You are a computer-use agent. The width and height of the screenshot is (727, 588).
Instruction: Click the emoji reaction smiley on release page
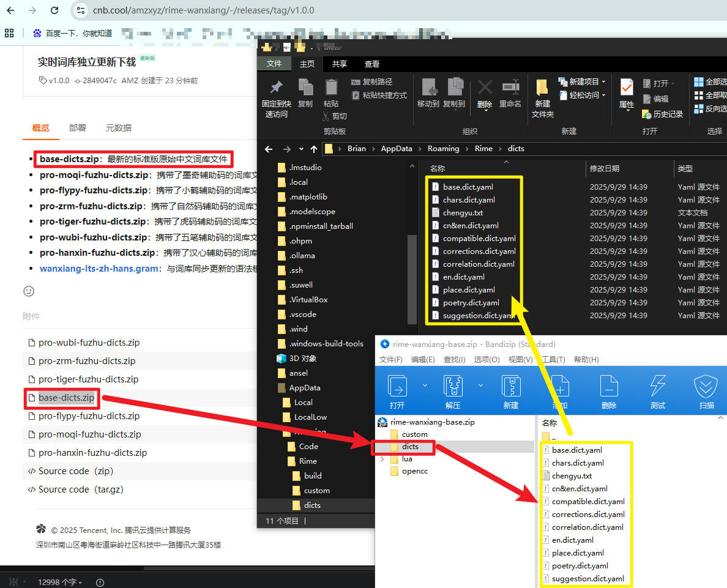[x=29, y=291]
